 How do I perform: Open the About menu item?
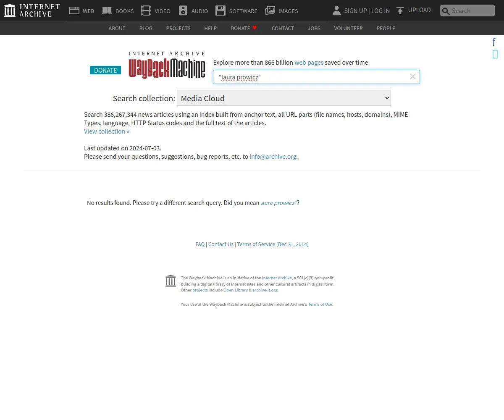click(x=117, y=28)
